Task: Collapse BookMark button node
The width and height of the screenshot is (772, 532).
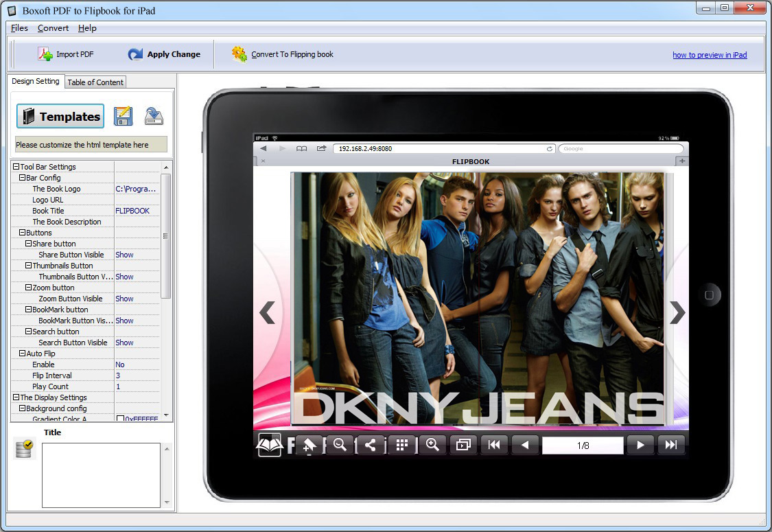Action: tap(29, 310)
